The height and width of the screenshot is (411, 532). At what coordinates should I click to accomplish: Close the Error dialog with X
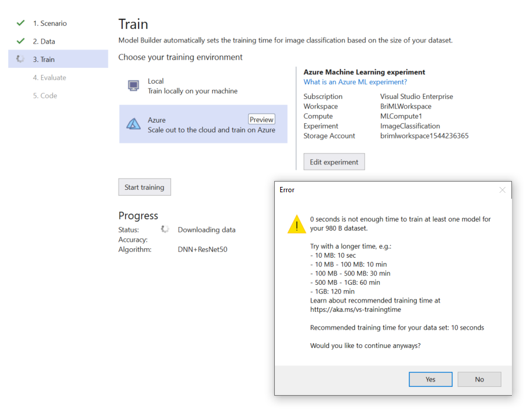[x=502, y=190]
